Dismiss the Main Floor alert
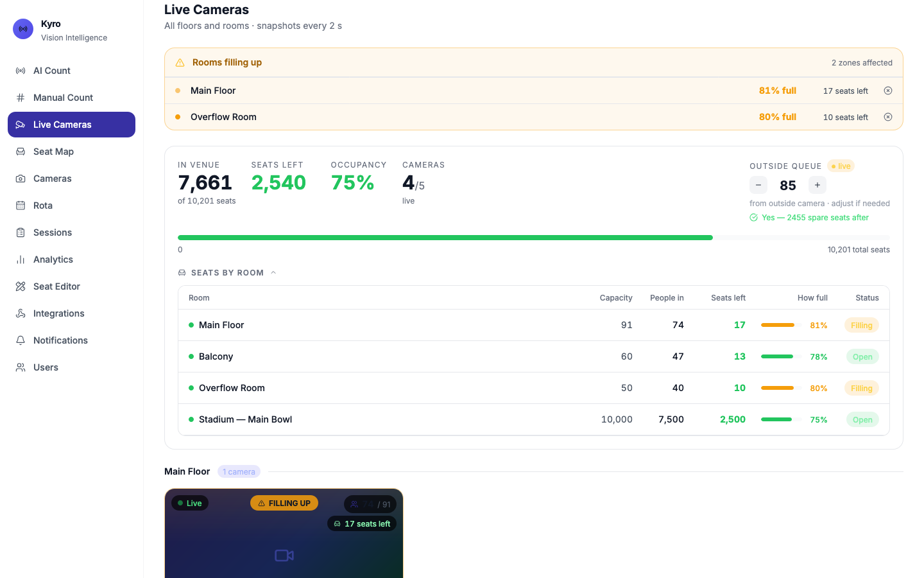 [x=888, y=91]
